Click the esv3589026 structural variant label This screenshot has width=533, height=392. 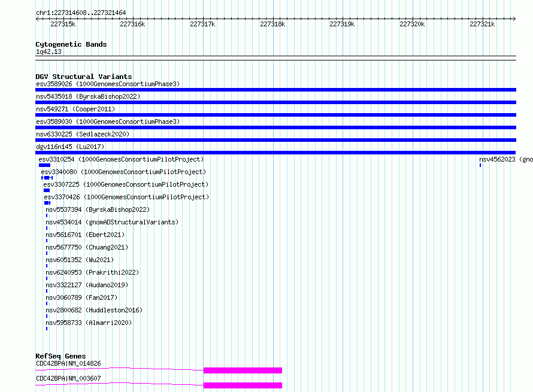point(108,84)
